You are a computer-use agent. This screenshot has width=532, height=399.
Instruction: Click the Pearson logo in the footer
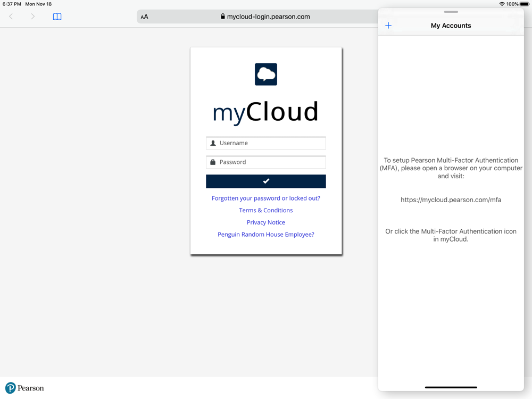[x=24, y=388]
